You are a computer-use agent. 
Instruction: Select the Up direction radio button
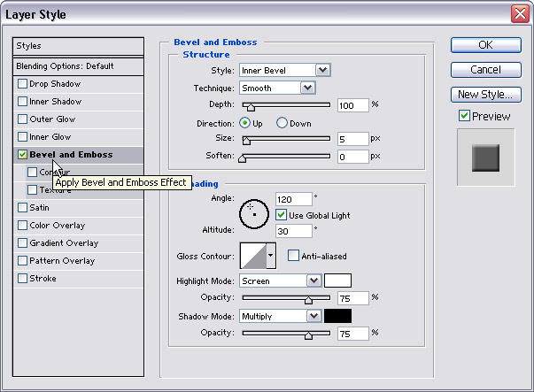coord(244,123)
